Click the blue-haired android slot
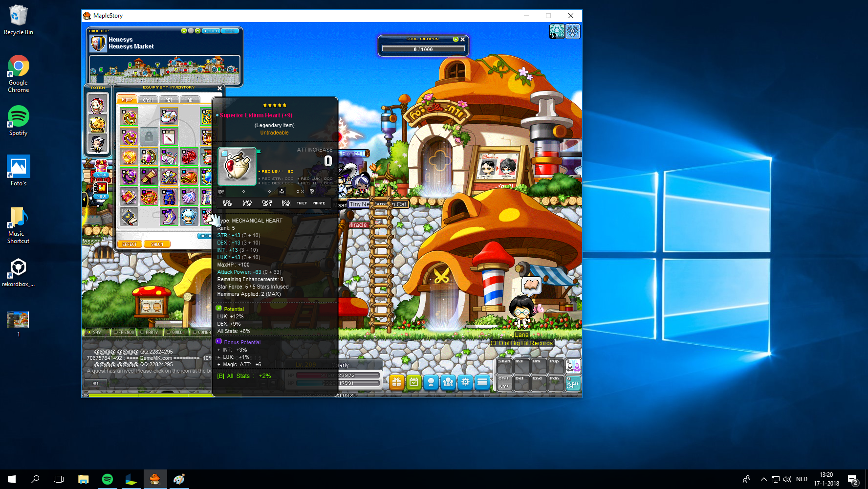This screenshot has height=489, width=868. point(189,217)
